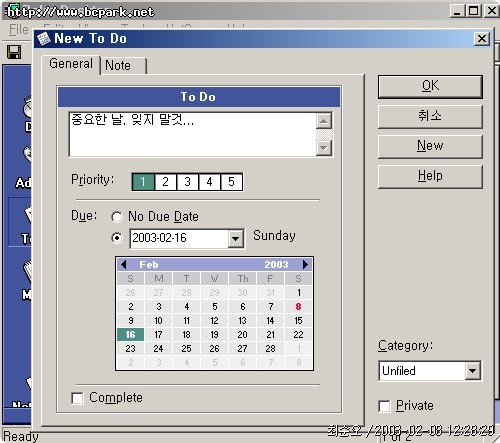Set priority to 3
This screenshot has height=443, width=500.
click(187, 182)
